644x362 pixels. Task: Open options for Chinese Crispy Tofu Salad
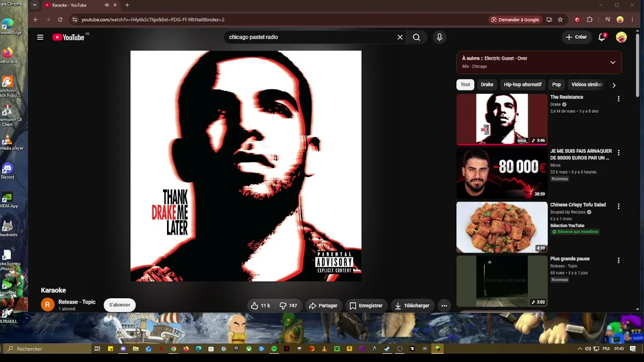pos(618,207)
